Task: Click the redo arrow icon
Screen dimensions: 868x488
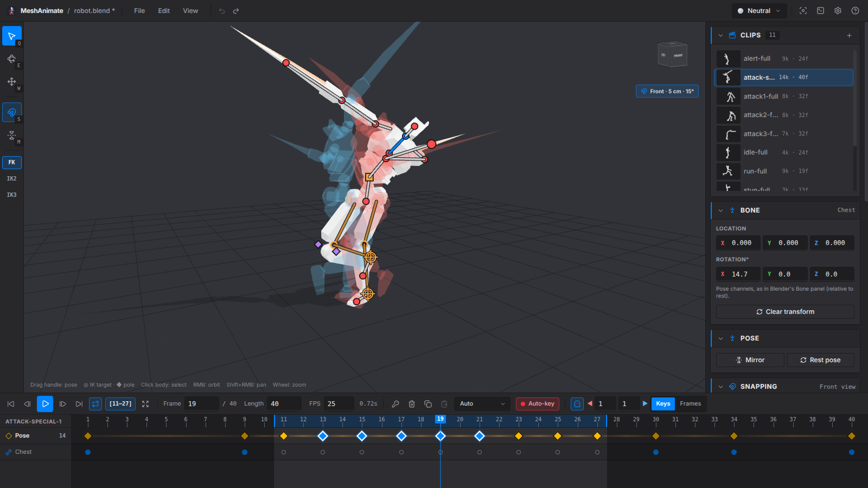Action: tap(236, 11)
